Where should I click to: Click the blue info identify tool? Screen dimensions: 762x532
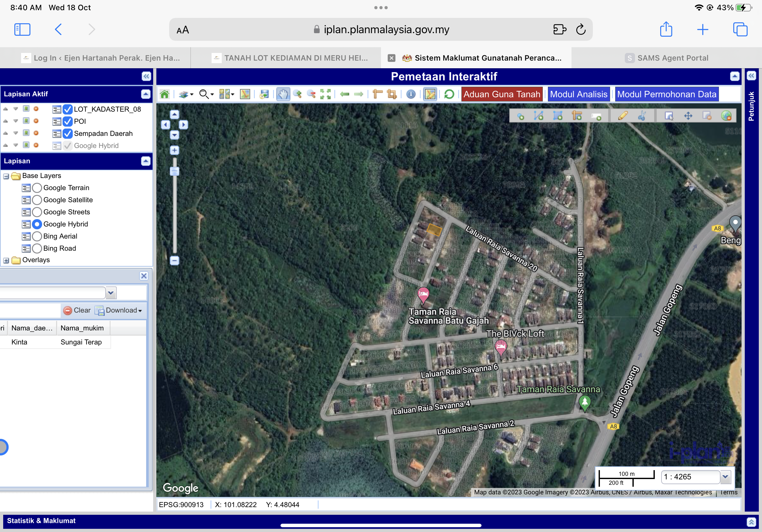pyautogui.click(x=411, y=94)
